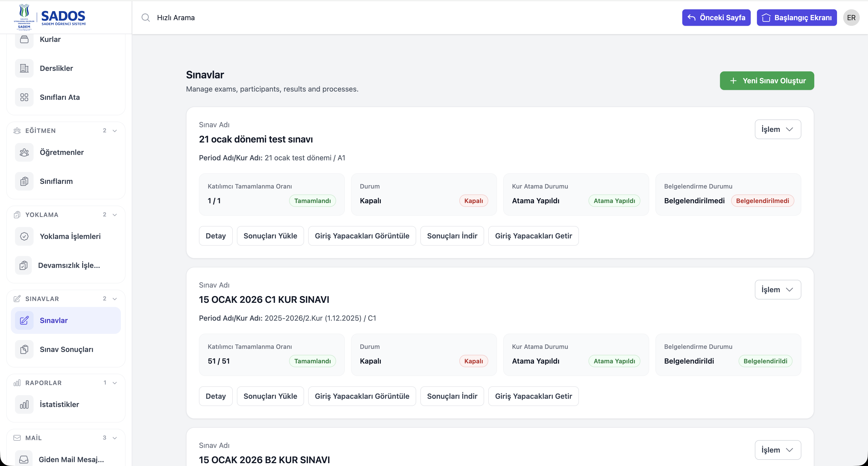Open İşlem dropdown for B2 KUR SINAVI
This screenshot has height=466, width=868.
(x=778, y=450)
